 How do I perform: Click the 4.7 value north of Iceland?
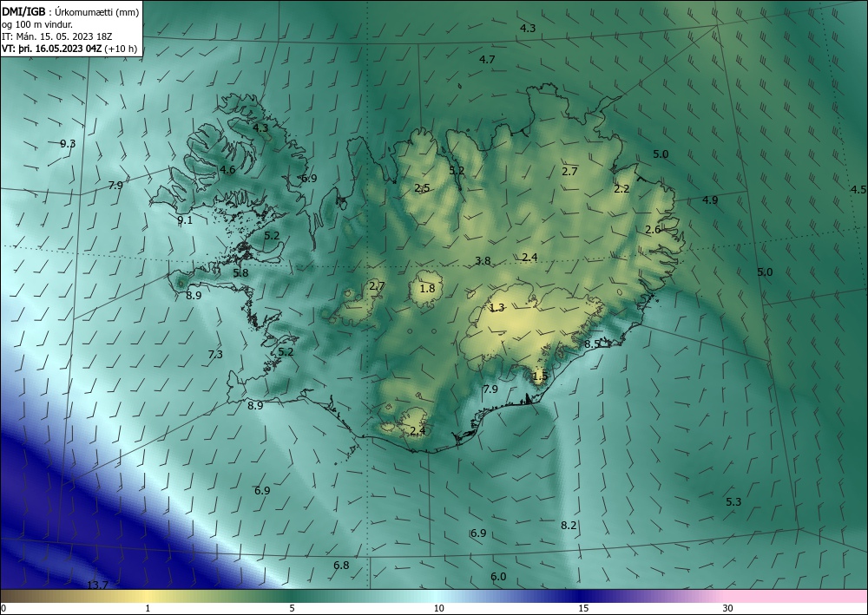coord(487,60)
